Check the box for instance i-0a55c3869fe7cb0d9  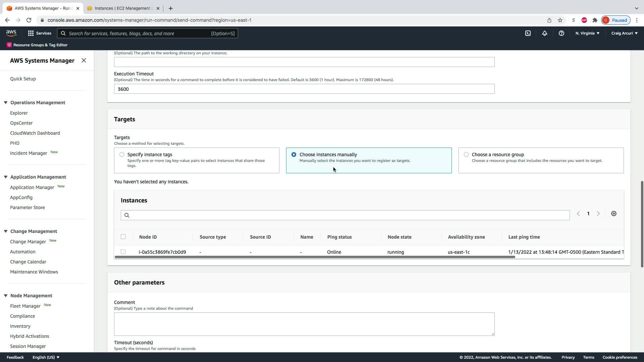tap(123, 252)
